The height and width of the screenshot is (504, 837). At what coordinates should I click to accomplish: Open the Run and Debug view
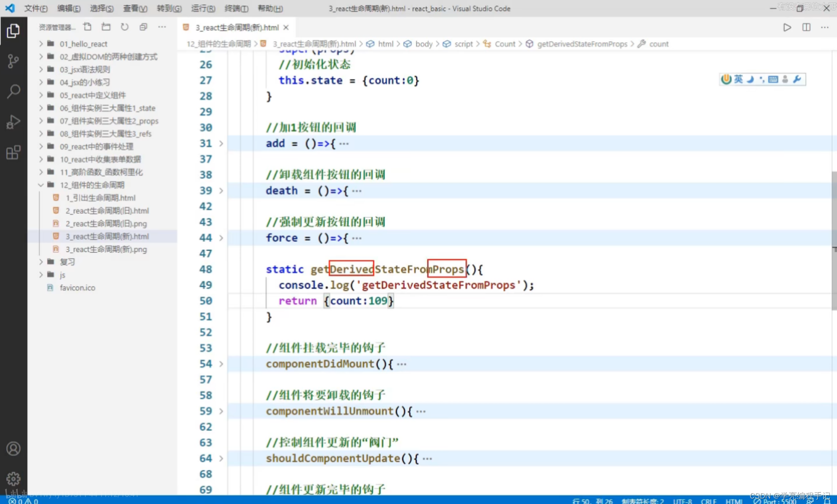pyautogui.click(x=13, y=122)
